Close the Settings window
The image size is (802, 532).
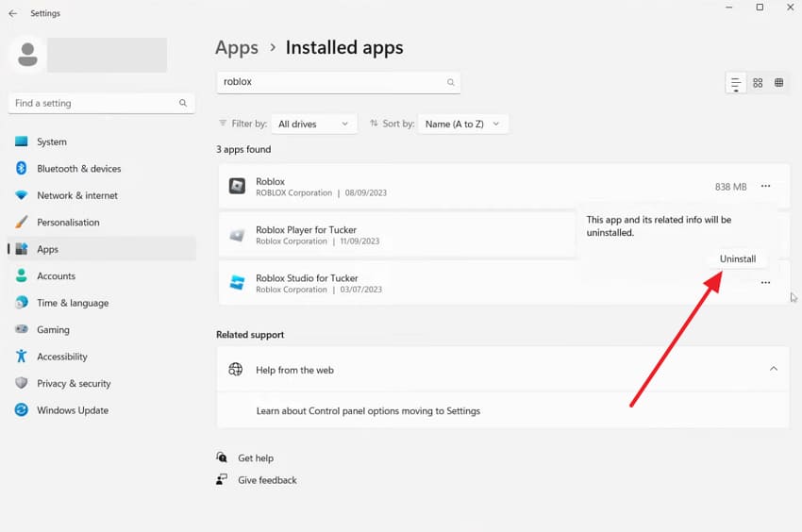pyautogui.click(x=790, y=8)
